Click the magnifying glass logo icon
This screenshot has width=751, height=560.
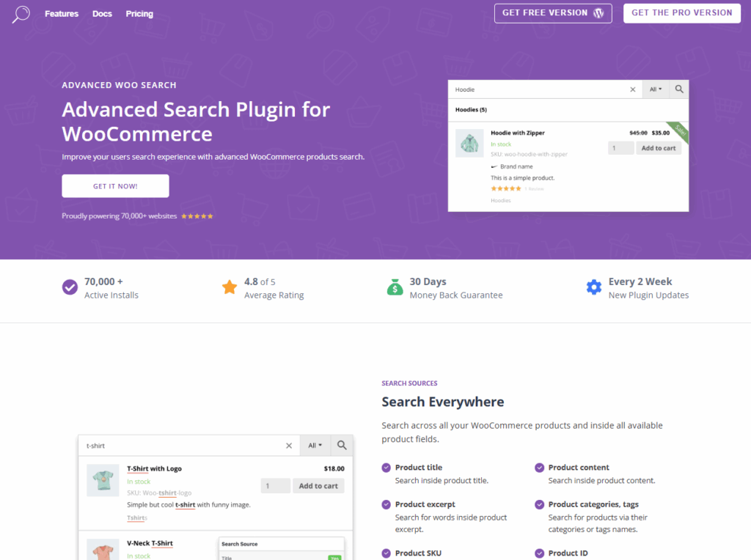point(20,13)
